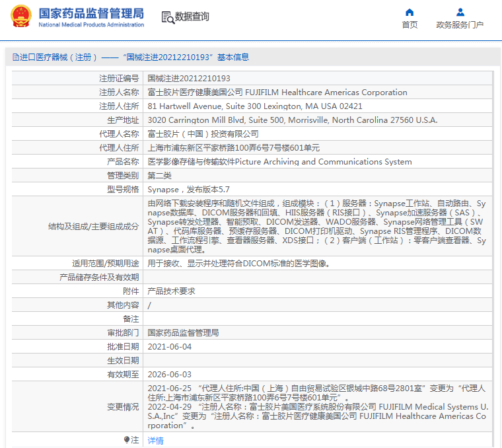Click the 注册人住所 row label

pyautogui.click(x=119, y=106)
